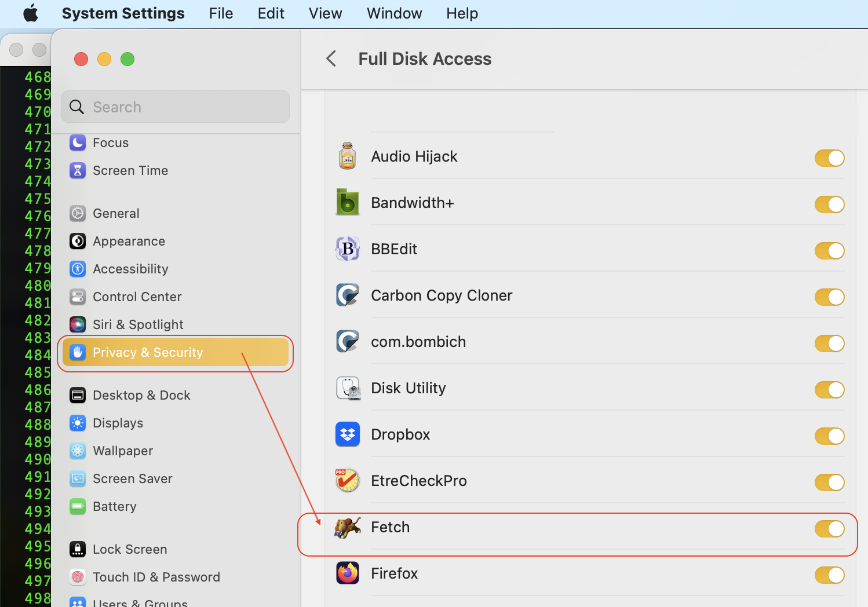Open the Help menu

tap(462, 13)
